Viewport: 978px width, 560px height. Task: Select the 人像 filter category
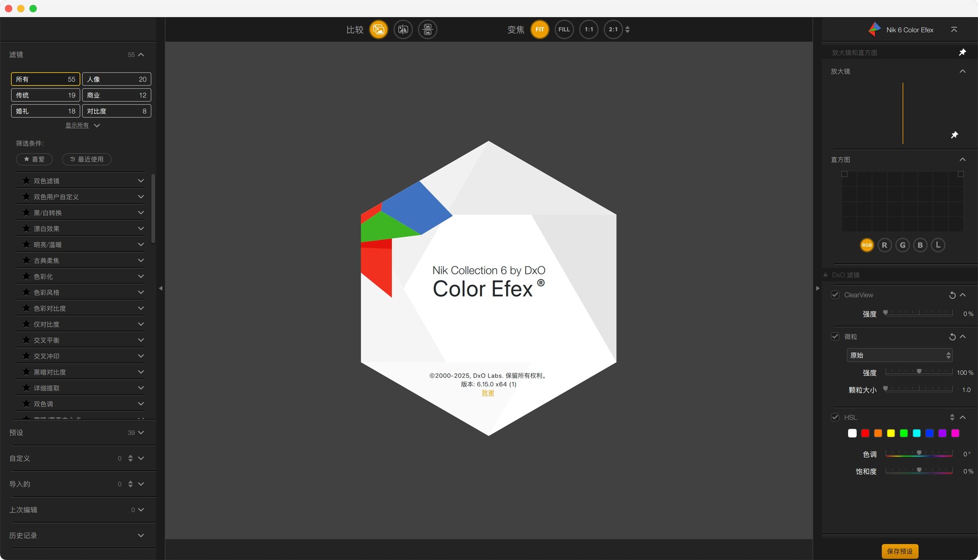pos(117,79)
